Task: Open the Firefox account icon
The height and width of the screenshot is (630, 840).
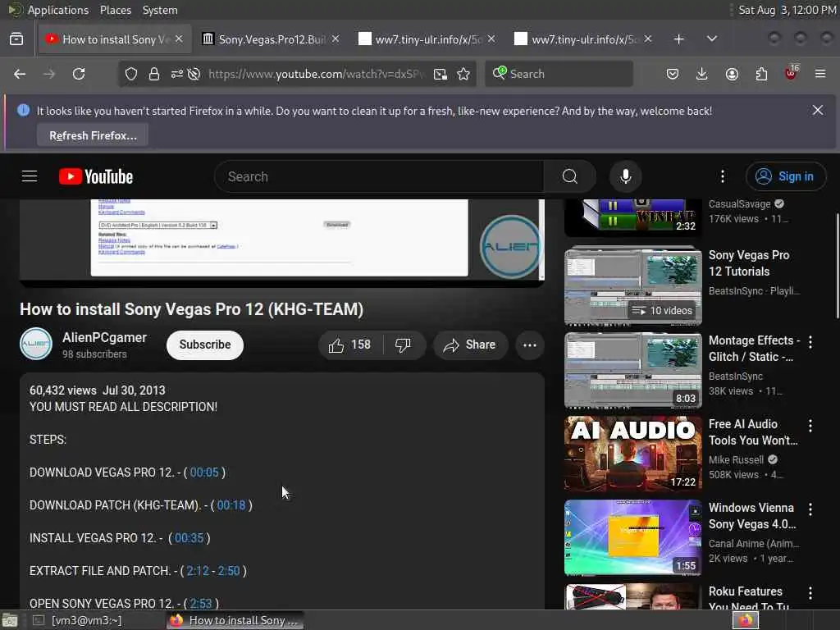Action: pyautogui.click(x=732, y=74)
